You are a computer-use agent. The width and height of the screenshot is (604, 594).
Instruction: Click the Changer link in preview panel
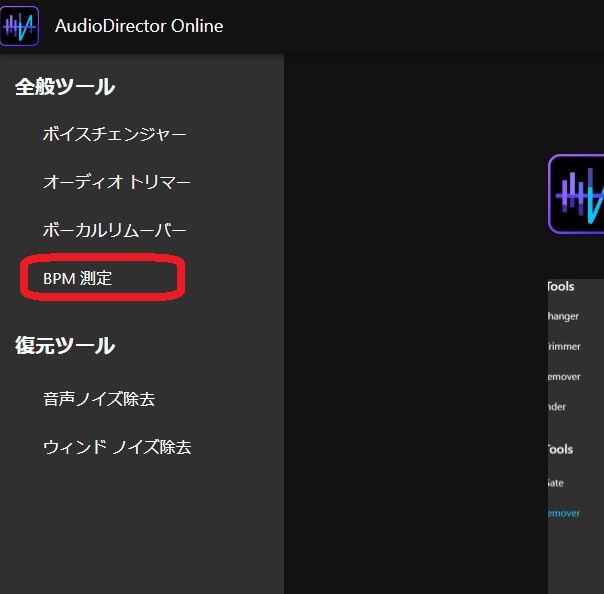tap(563, 316)
